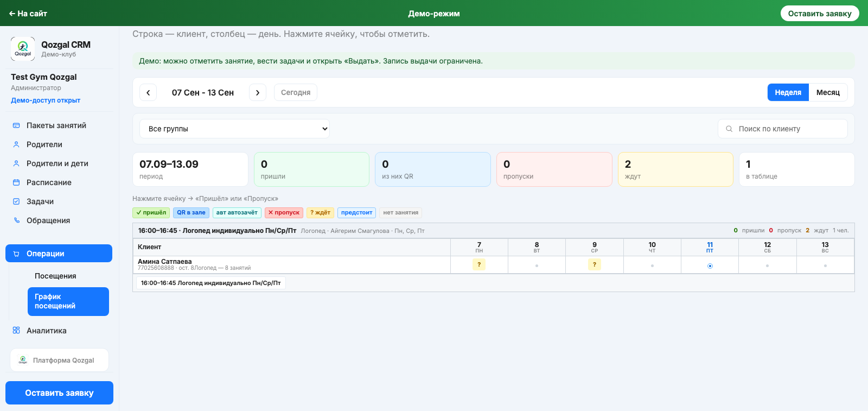Mark Monday 7 cell for Амина Сатпаева
The width and height of the screenshot is (868, 411).
tap(479, 264)
